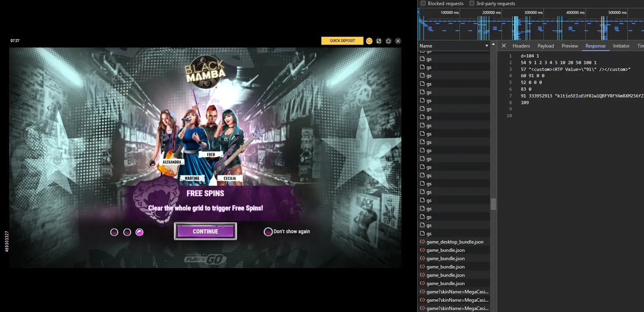Tick the 3rd-party requests checkbox

472,3
